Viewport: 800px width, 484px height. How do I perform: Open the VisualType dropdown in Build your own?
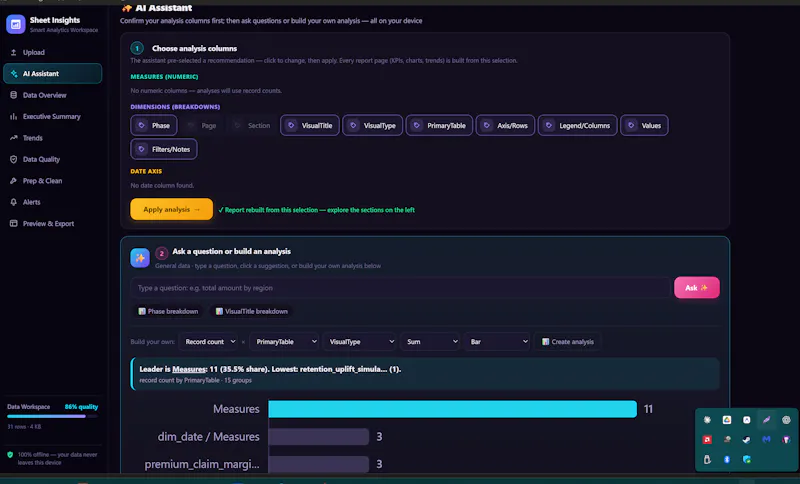pos(360,342)
